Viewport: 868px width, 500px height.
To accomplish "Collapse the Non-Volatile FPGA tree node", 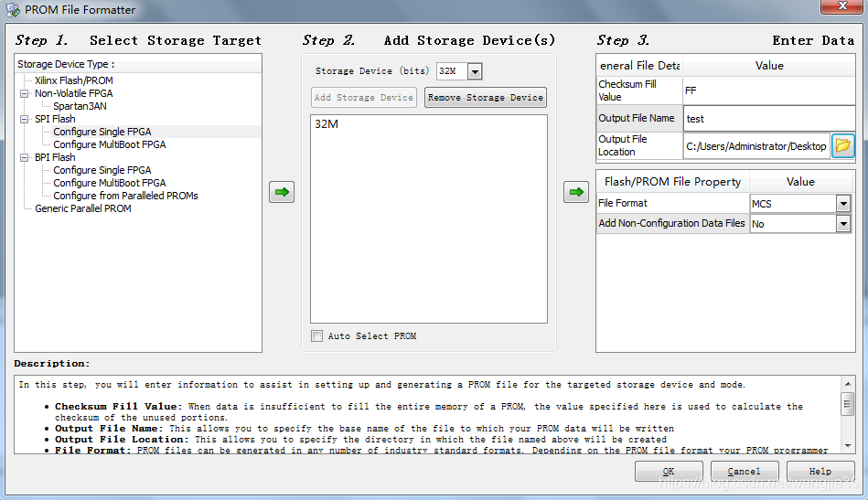I will [25, 93].
